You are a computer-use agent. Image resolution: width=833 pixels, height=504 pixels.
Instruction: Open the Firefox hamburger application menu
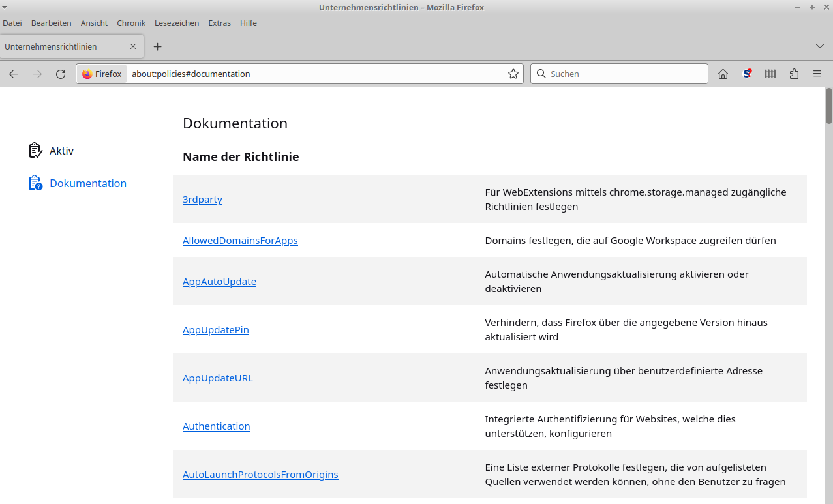pyautogui.click(x=817, y=74)
